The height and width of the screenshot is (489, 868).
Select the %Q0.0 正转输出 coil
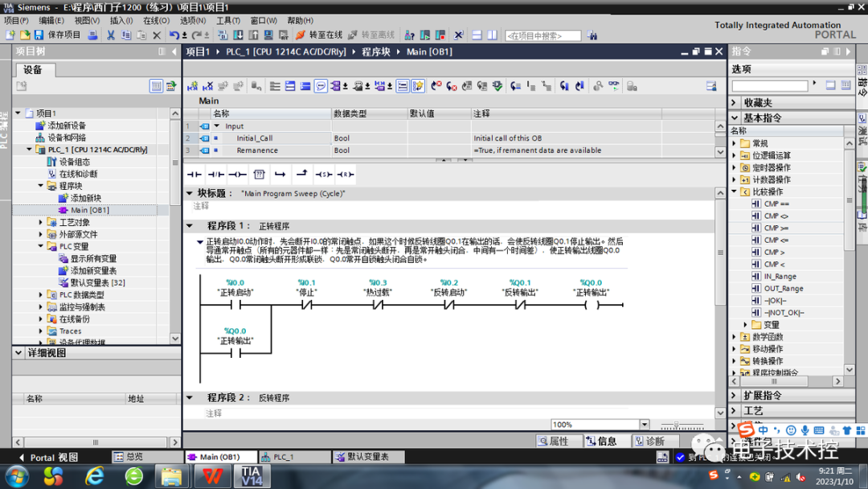click(x=592, y=305)
